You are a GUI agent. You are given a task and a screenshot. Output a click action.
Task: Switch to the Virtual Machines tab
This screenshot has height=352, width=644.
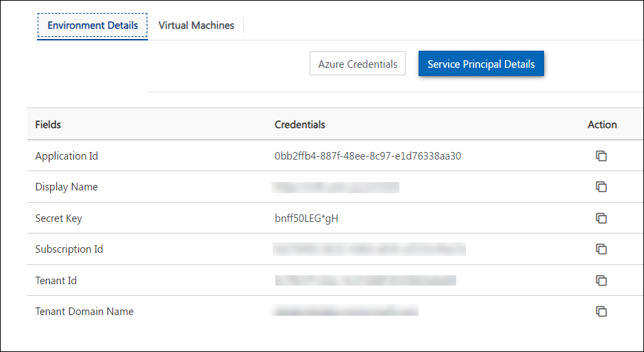197,25
